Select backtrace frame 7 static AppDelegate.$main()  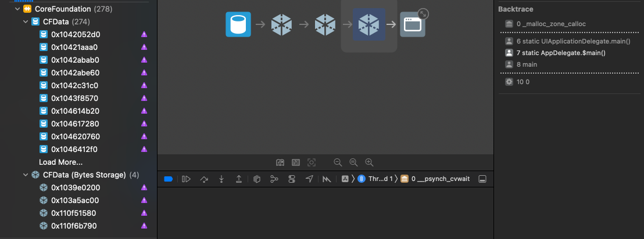coord(560,53)
